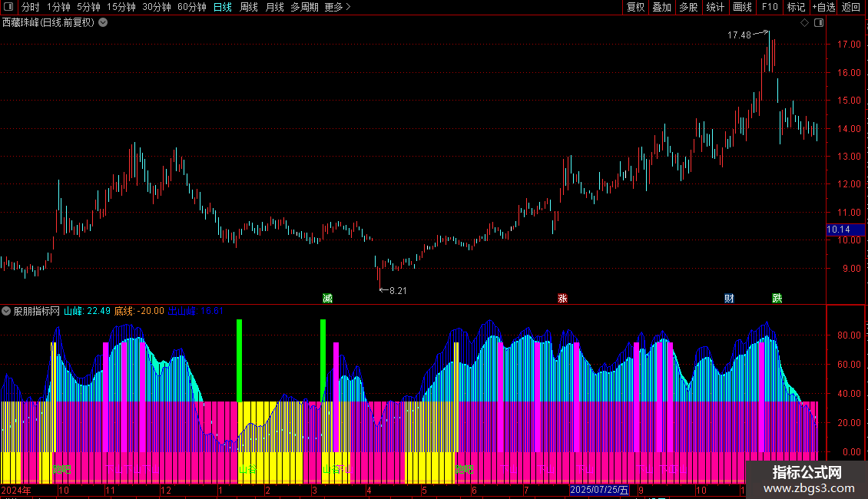Click the red 涨 event marker
The width and height of the screenshot is (868, 499).
pos(562,299)
